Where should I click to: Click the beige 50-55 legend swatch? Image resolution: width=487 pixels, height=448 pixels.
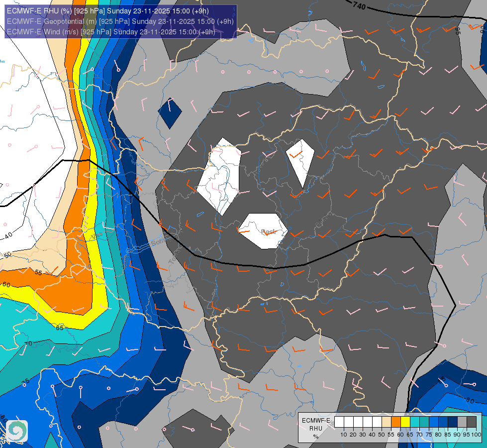387,422
